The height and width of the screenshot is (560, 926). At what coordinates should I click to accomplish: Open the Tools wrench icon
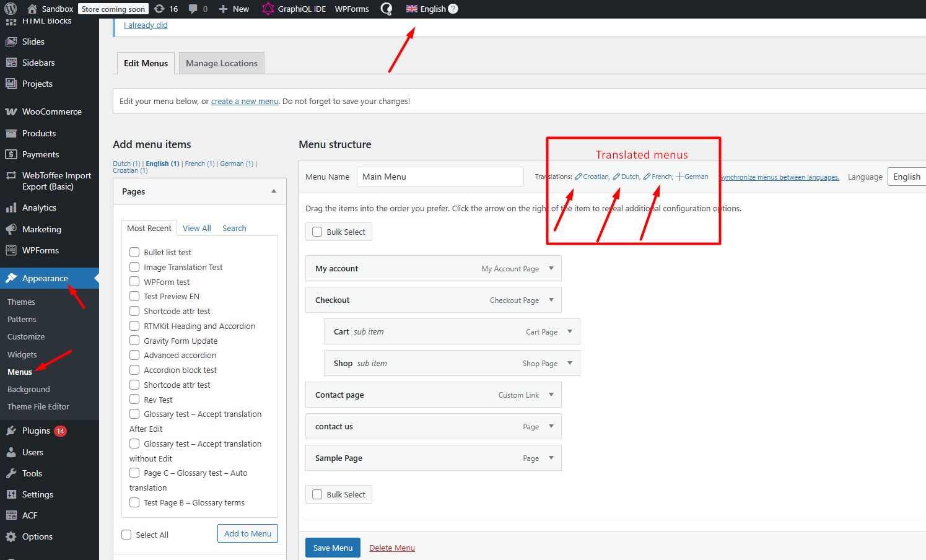pos(11,473)
